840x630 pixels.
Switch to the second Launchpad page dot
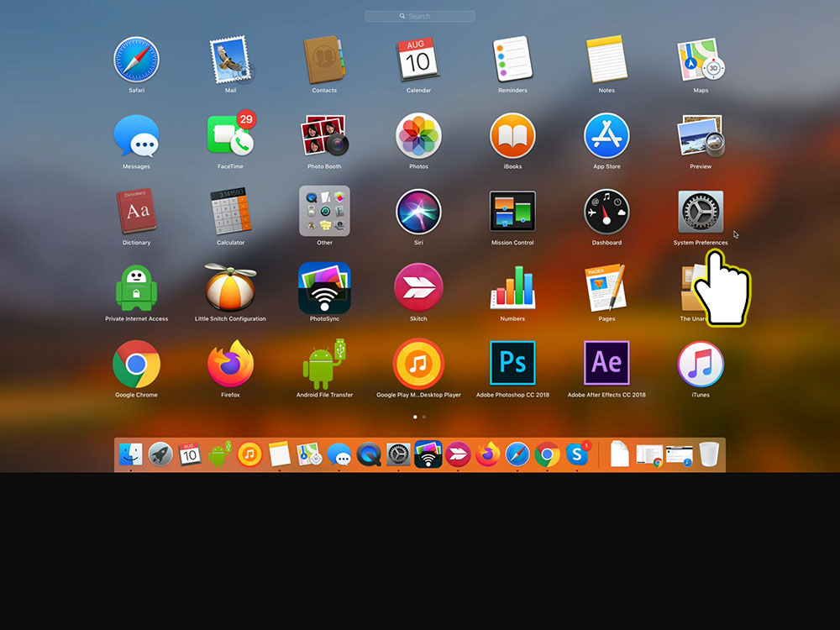tap(423, 417)
